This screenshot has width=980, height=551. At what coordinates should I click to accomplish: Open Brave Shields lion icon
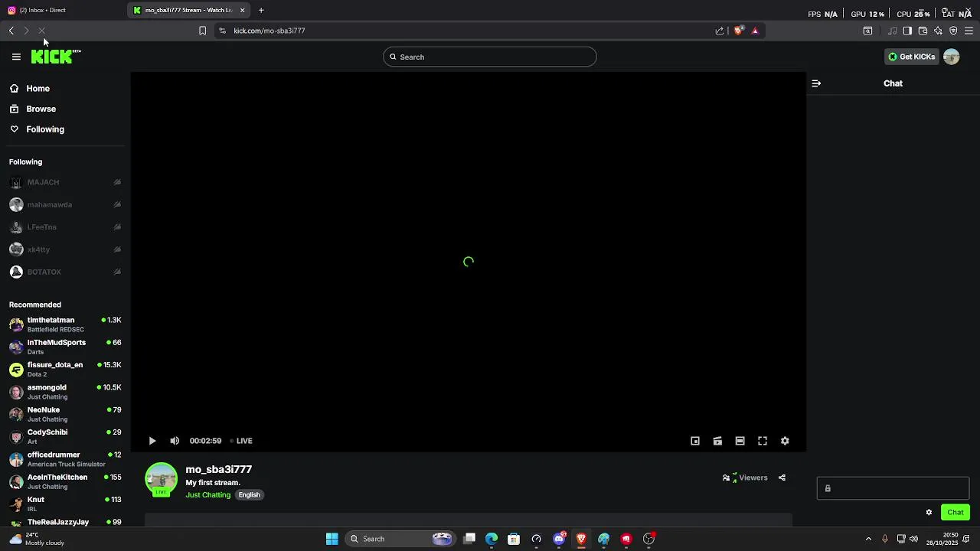(x=739, y=31)
